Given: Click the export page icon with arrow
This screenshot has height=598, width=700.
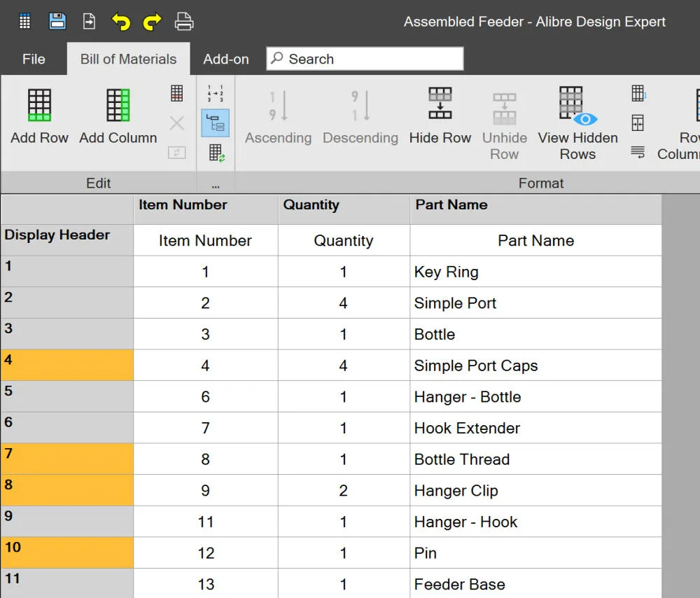Looking at the screenshot, I should (90, 21).
